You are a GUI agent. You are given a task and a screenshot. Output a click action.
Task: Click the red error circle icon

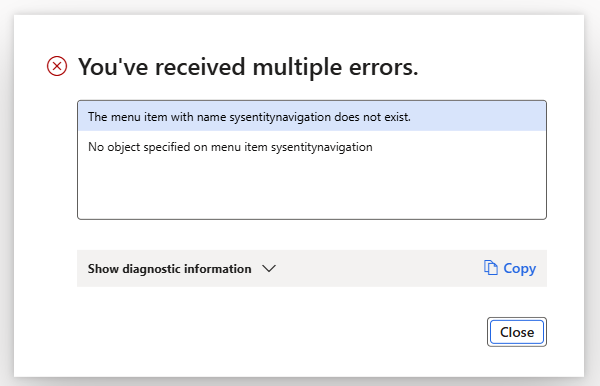tap(57, 66)
